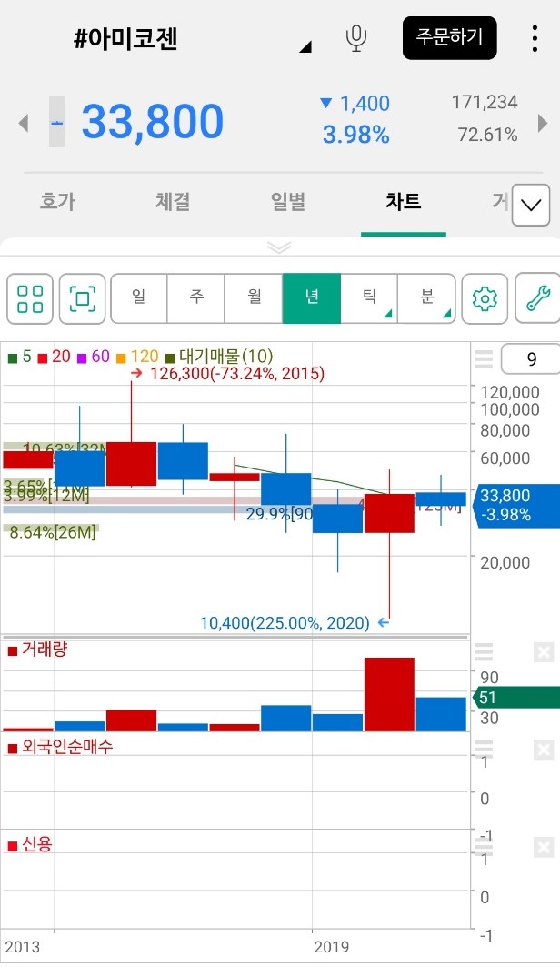
Task: Close the 거래량 volume indicator panel
Action: tap(544, 652)
